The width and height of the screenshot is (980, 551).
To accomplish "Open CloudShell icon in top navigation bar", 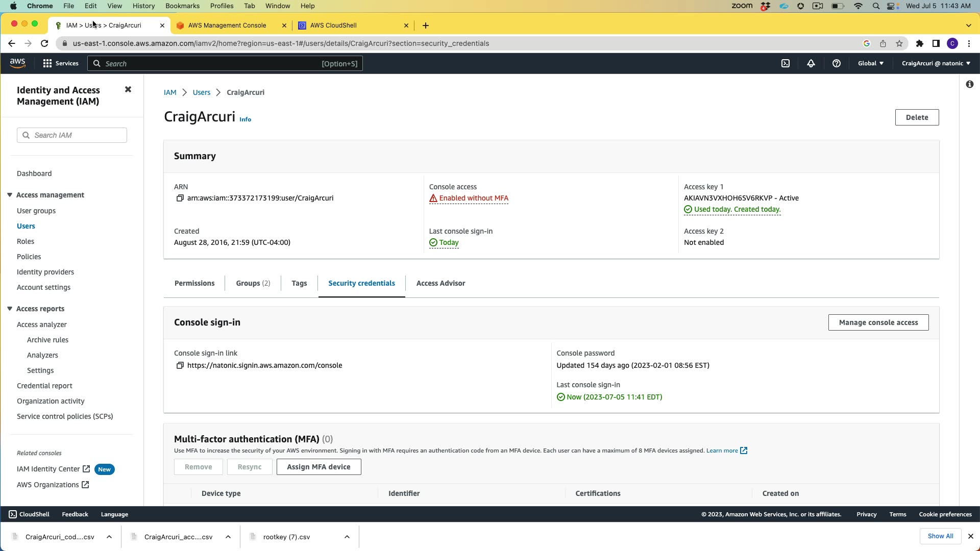I will [x=786, y=63].
